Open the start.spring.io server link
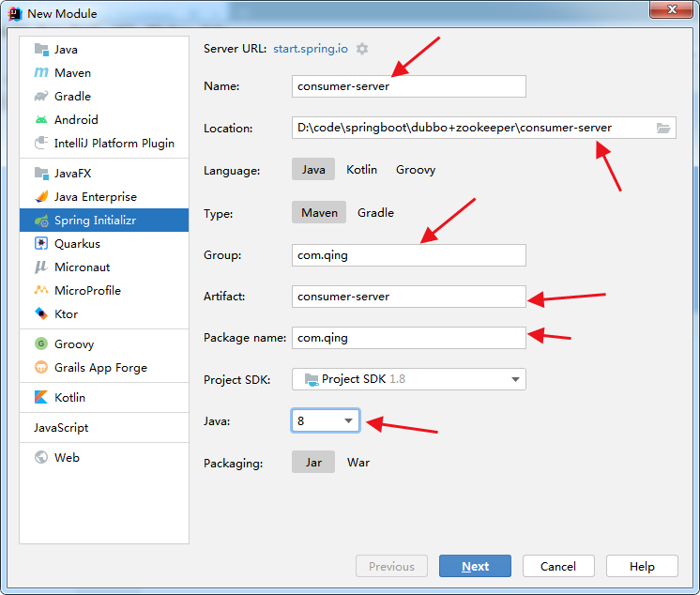The width and height of the screenshot is (700, 595). pyautogui.click(x=311, y=49)
